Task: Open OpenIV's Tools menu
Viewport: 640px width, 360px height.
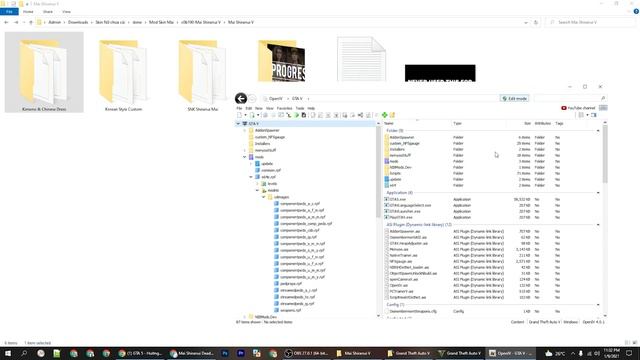Action: pyautogui.click(x=300, y=108)
